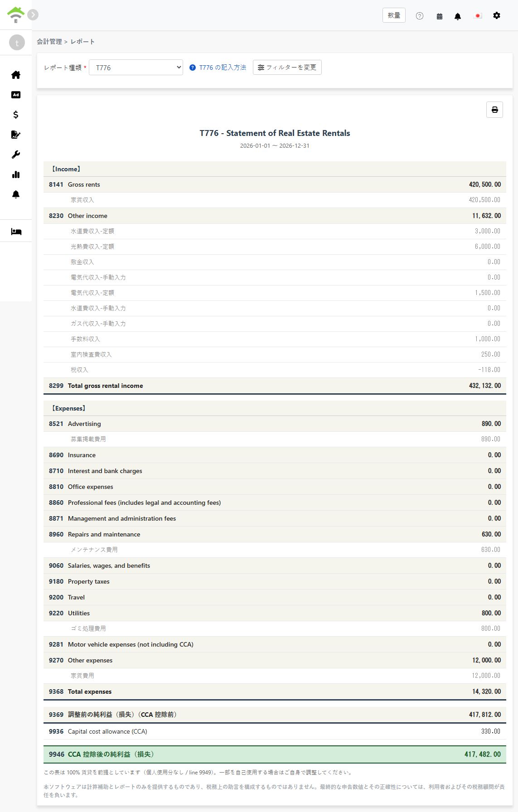Select the 室内検査費収入 row
This screenshot has width=518, height=812.
click(275, 354)
